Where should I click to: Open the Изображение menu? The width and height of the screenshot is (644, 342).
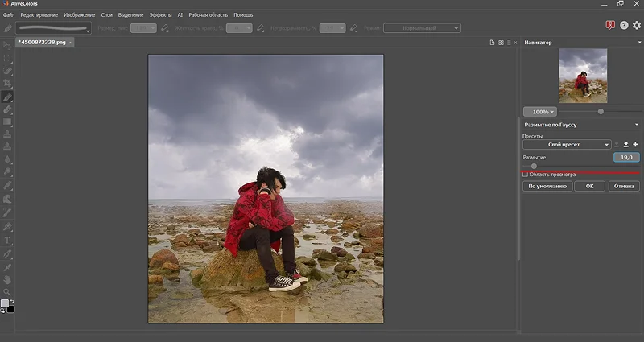(79, 14)
